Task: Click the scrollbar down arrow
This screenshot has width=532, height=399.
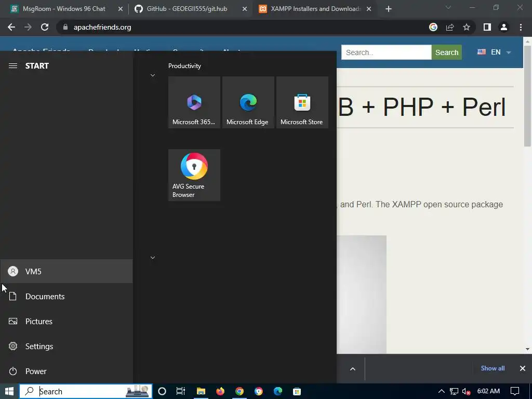Action: coord(527,349)
